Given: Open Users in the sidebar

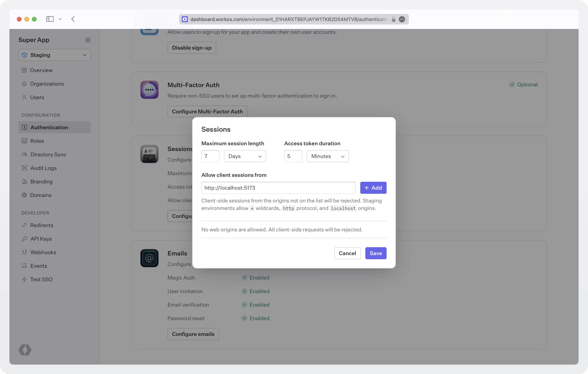Looking at the screenshot, I should 54,97.
